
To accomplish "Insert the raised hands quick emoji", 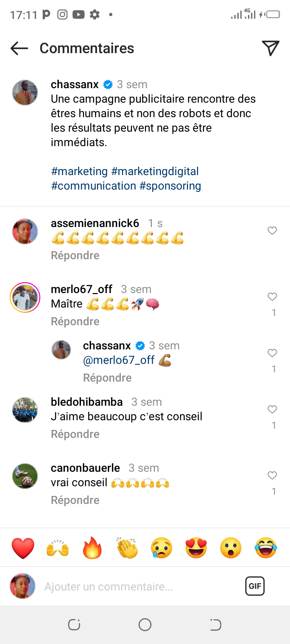I will 58,548.
